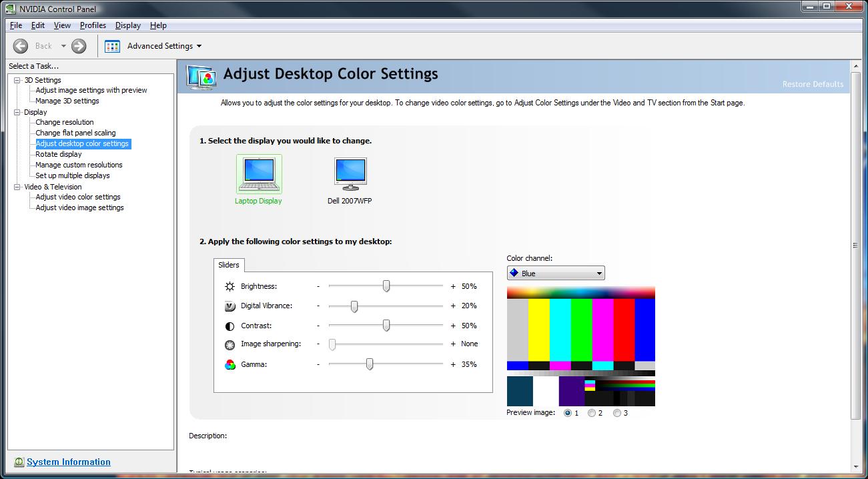Collapse the Display tree node

(17, 112)
